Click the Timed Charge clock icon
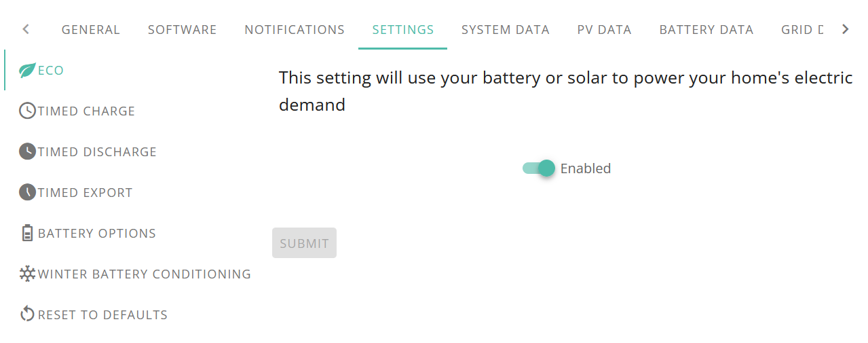 tap(27, 111)
